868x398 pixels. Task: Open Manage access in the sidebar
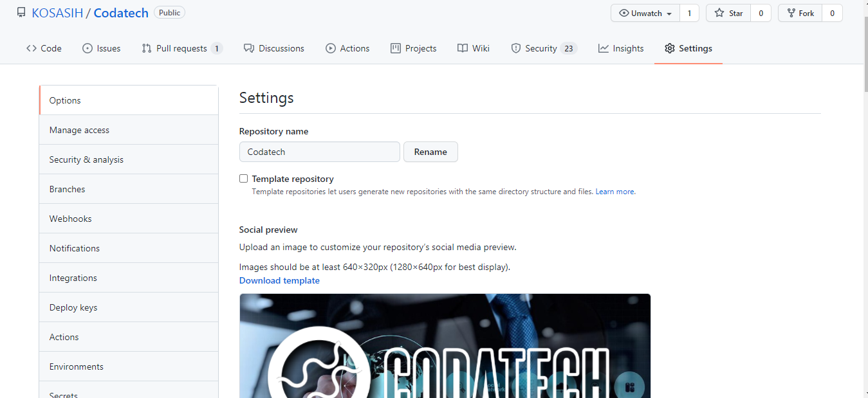pos(129,130)
